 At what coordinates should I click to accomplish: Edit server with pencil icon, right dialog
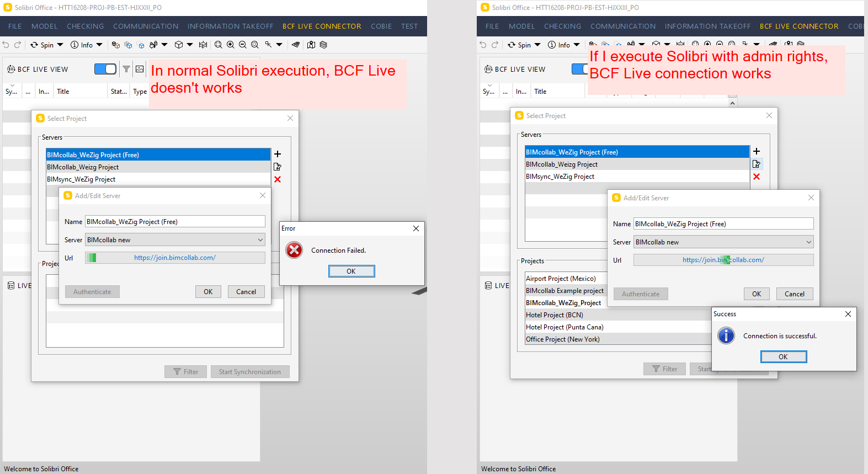757,164
